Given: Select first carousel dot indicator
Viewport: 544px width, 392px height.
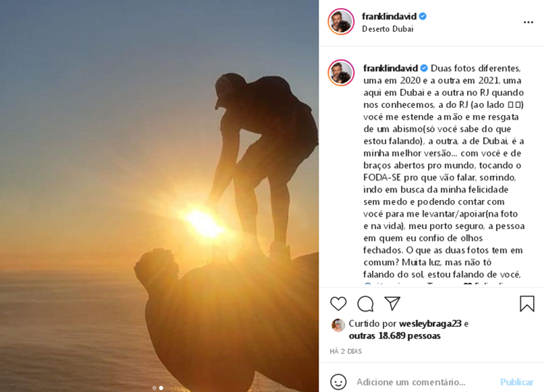Looking at the screenshot, I should coord(154,388).
